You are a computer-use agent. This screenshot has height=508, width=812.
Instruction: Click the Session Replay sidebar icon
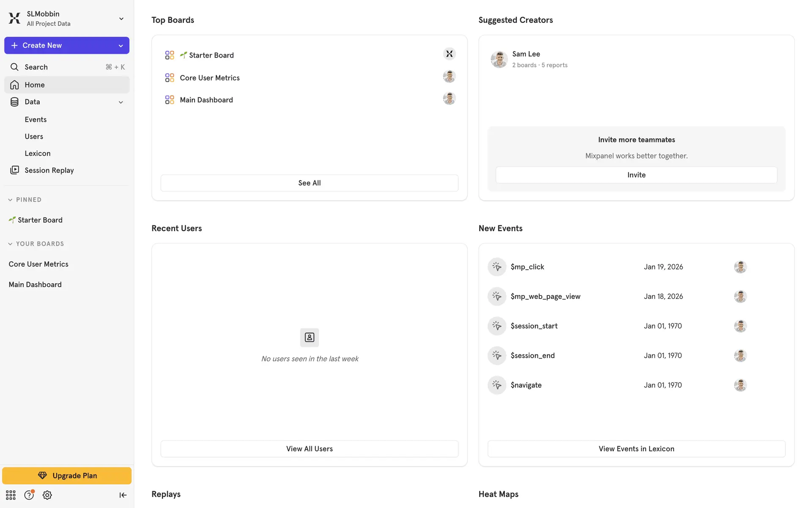click(x=14, y=170)
